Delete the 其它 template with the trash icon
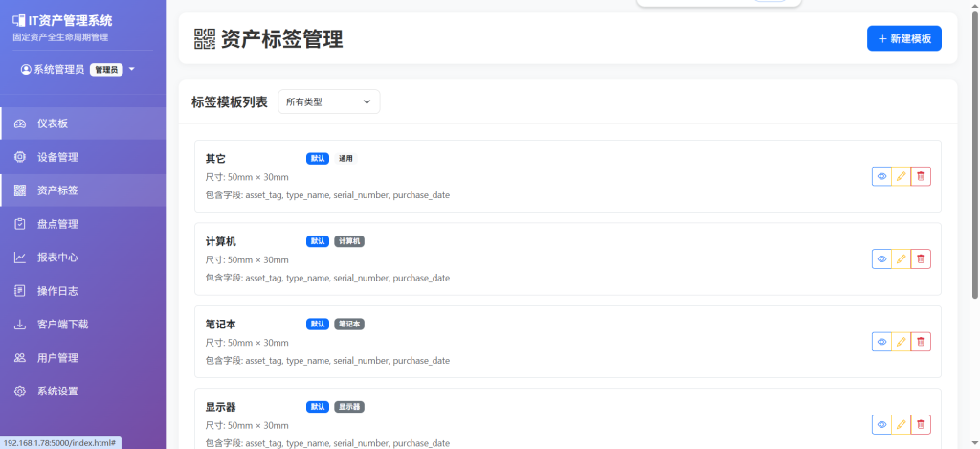 click(x=921, y=176)
